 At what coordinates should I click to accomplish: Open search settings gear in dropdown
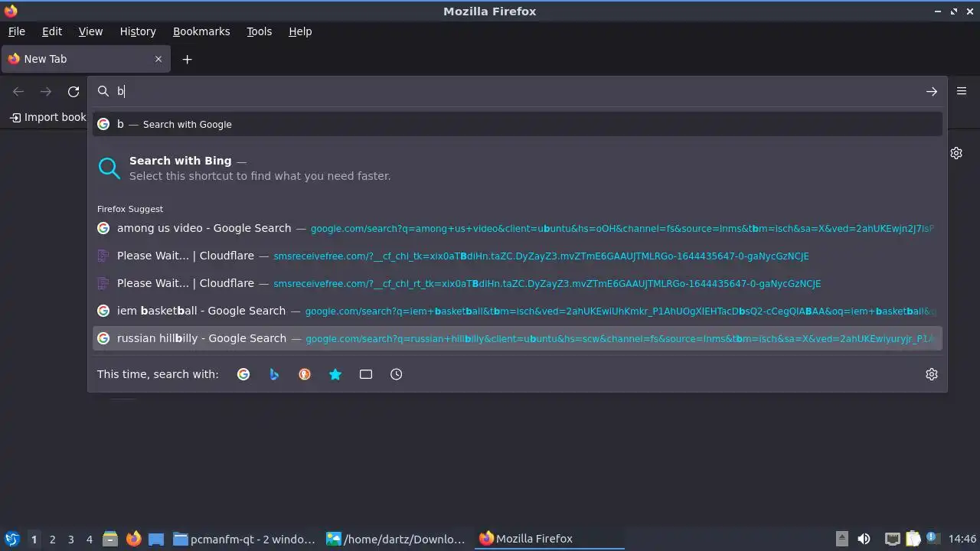pyautogui.click(x=931, y=374)
